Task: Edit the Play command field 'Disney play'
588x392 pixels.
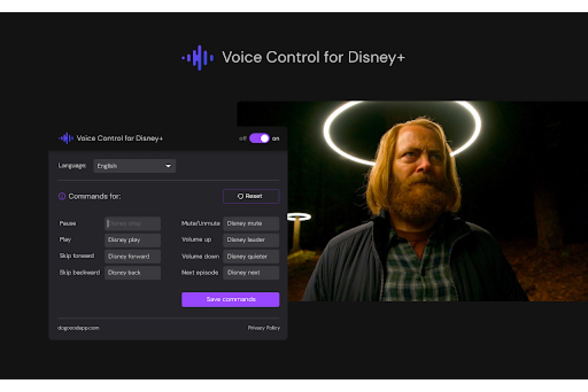Action: (132, 240)
